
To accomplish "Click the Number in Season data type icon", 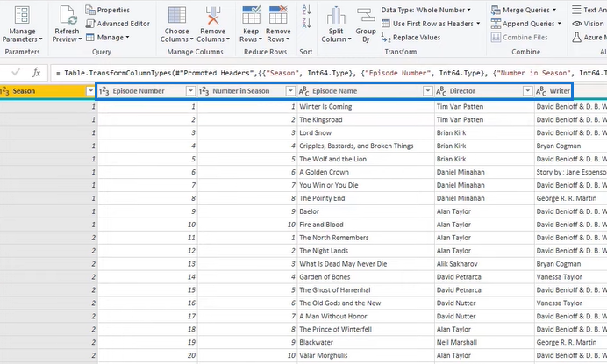I will tap(204, 91).
